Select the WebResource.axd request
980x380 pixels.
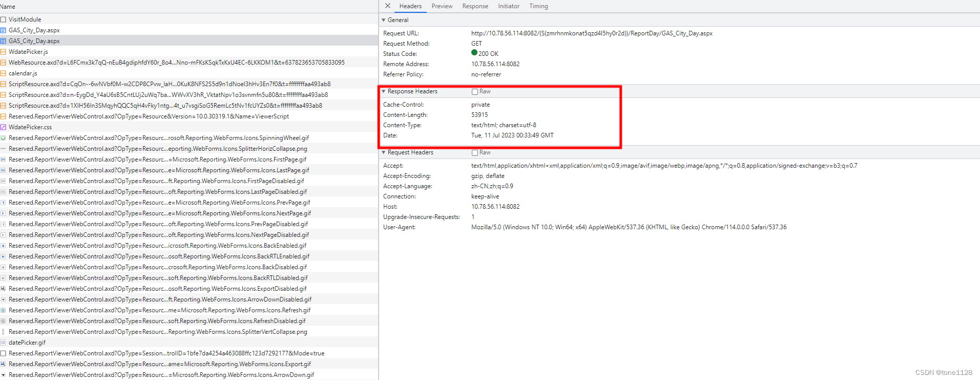pyautogui.click(x=189, y=63)
